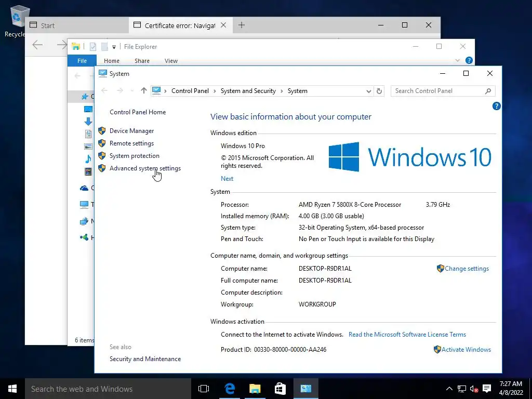Open the recent locations dropdown arrow

click(132, 90)
